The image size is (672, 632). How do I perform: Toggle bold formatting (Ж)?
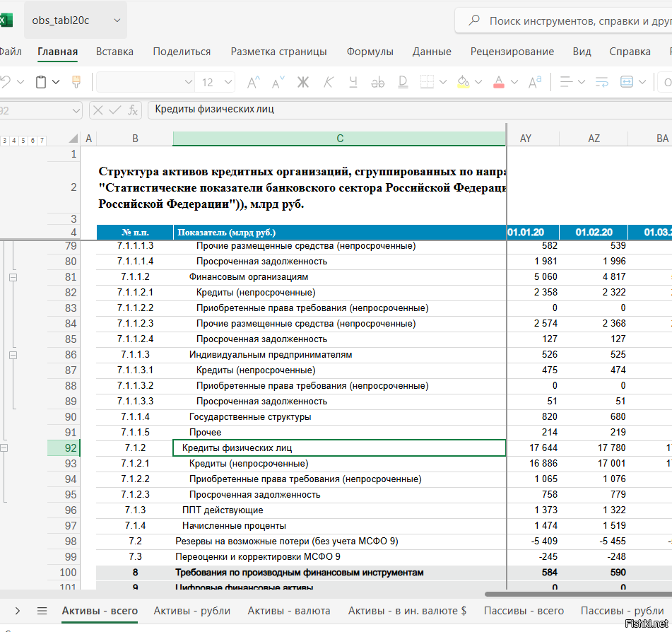coord(303,82)
